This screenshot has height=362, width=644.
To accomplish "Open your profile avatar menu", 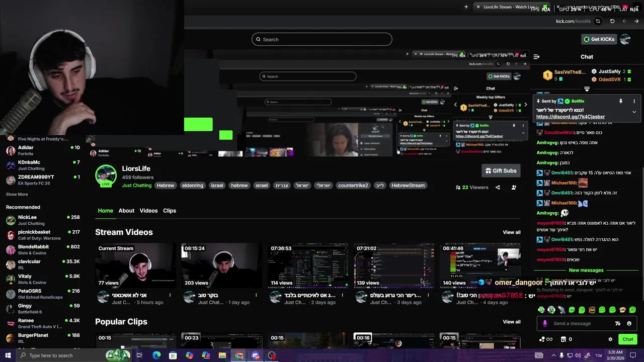I will pos(625,39).
